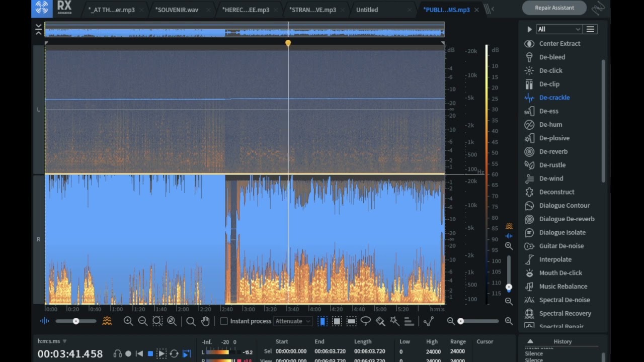644x362 pixels.
Task: Play the audio file
Action: pyautogui.click(x=162, y=354)
